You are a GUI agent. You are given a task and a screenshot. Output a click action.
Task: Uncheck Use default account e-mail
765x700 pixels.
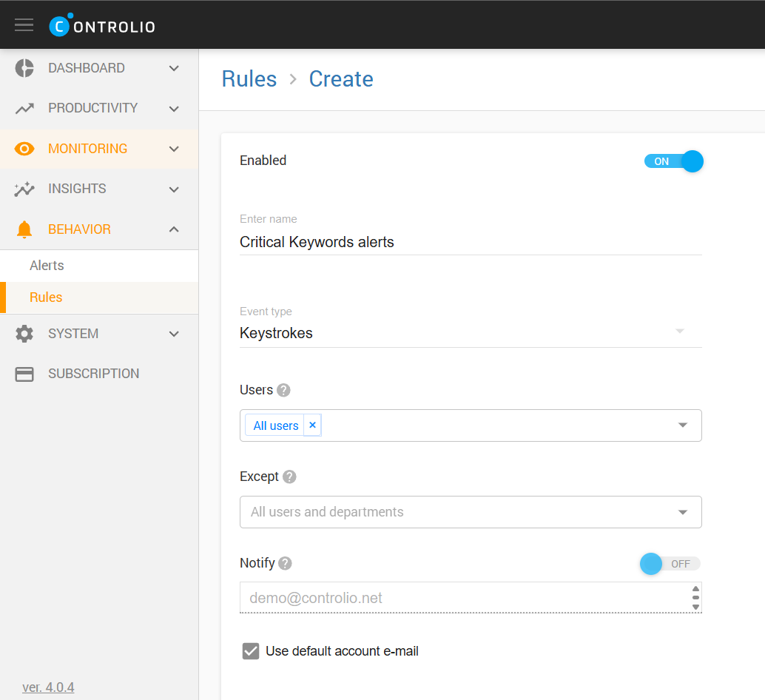251,651
